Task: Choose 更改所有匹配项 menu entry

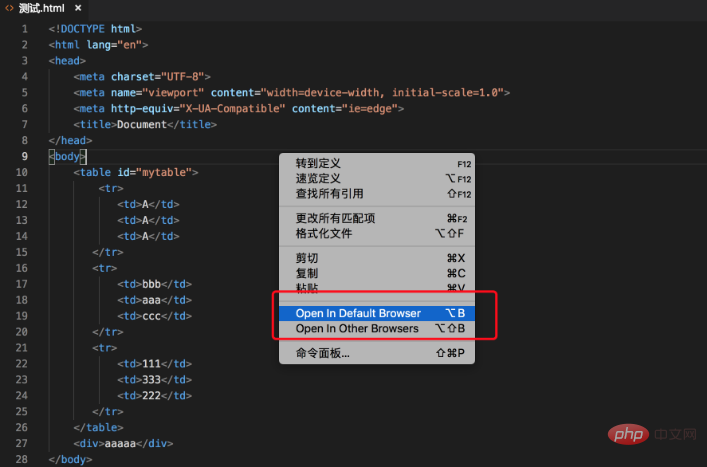Action: tap(335, 218)
